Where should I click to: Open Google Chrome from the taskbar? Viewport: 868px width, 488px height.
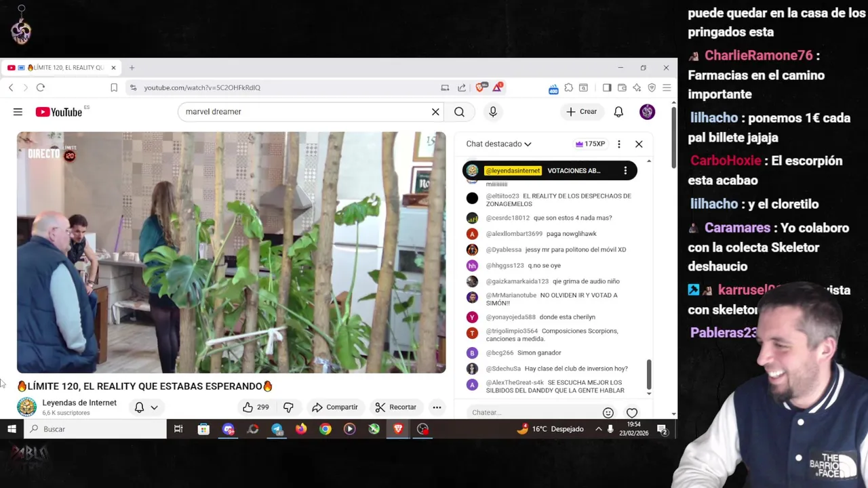(325, 429)
